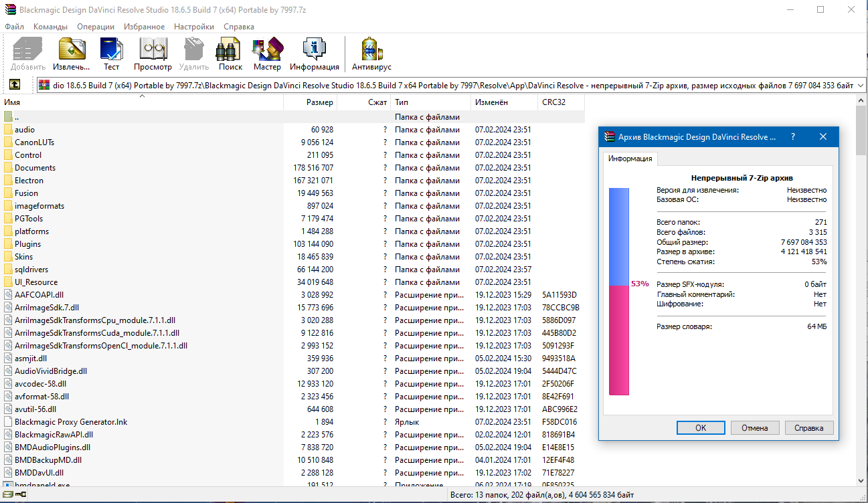Sort by the Размер column header

click(316, 102)
